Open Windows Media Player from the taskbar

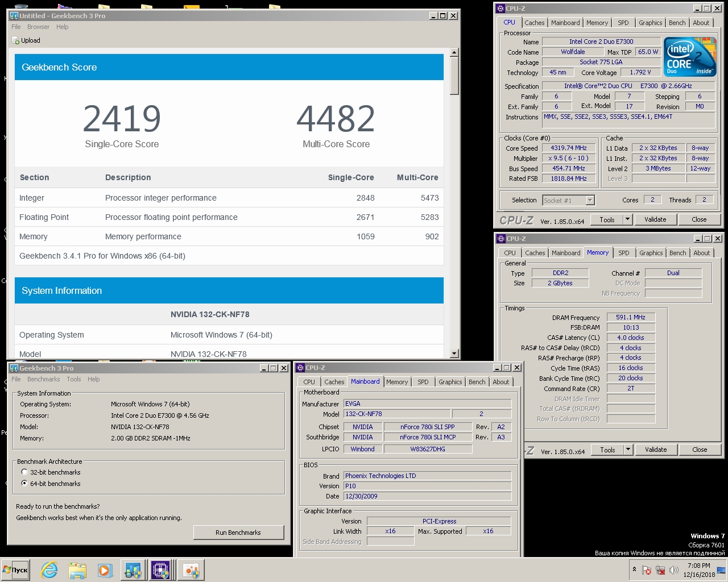click(x=105, y=570)
